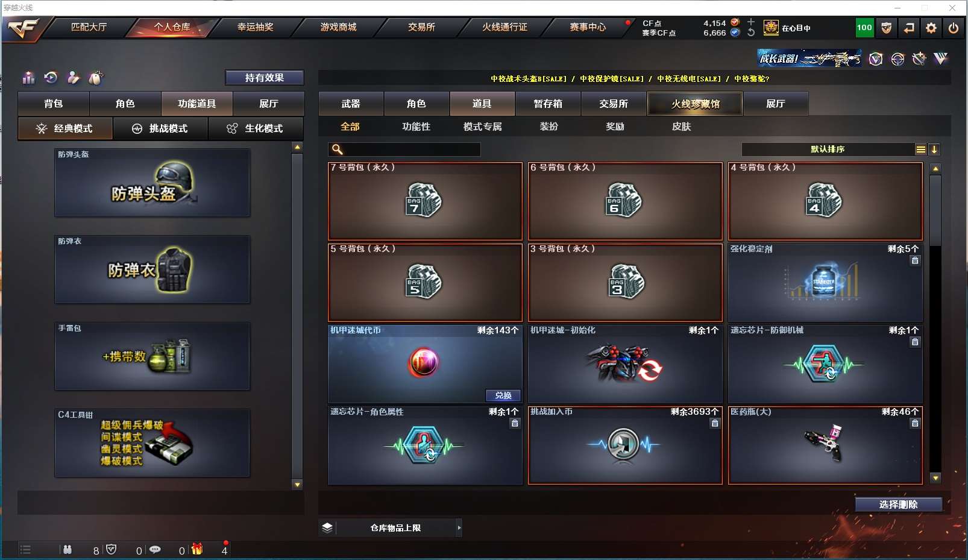Click the CF point plus icon

point(751,22)
